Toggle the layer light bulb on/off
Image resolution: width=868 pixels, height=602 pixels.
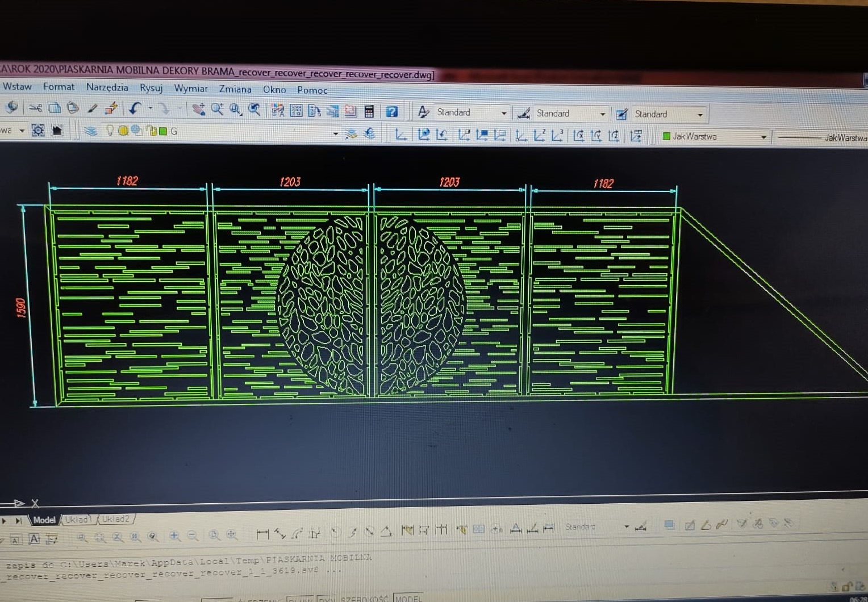coord(110,131)
